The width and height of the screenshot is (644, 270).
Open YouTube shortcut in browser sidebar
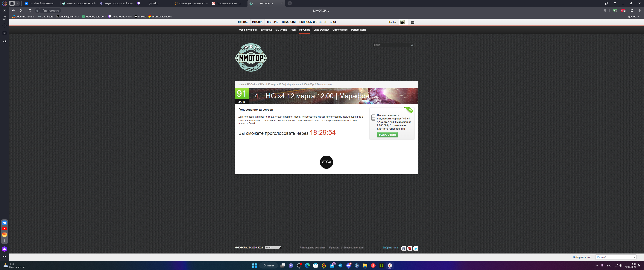tap(4, 229)
